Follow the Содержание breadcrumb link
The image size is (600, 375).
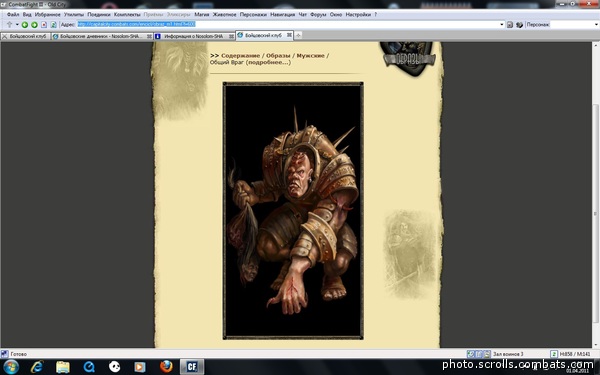point(240,55)
